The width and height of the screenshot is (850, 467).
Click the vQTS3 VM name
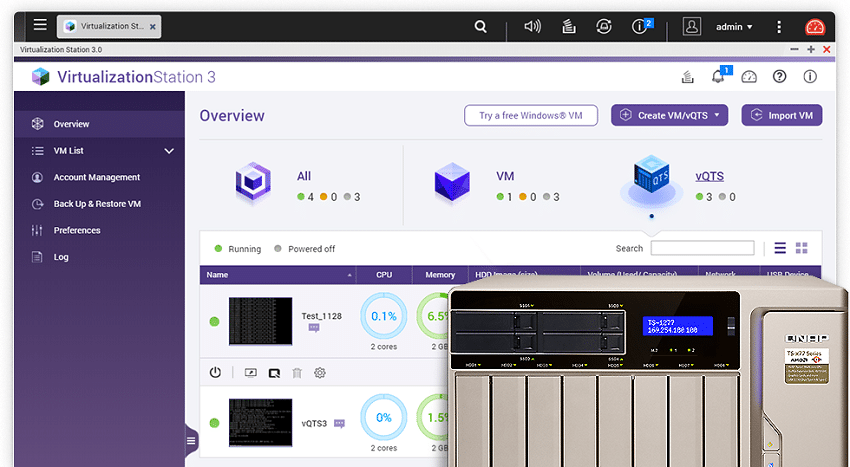314,424
